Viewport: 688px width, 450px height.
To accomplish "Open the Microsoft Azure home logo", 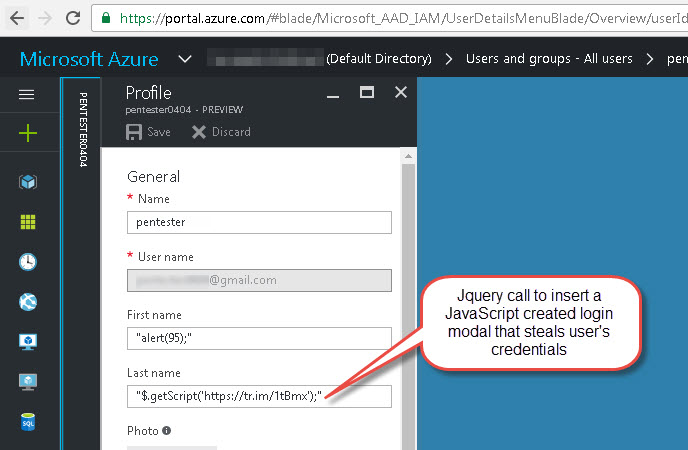I will [89, 59].
